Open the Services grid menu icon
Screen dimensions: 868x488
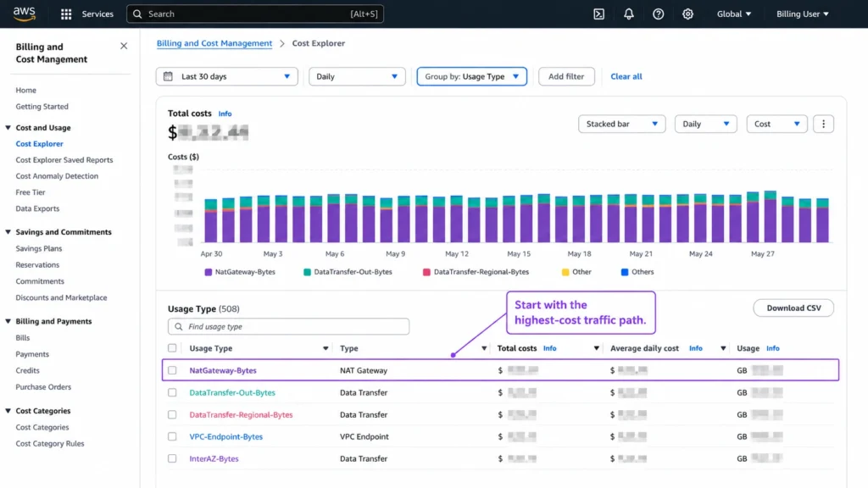(x=66, y=14)
